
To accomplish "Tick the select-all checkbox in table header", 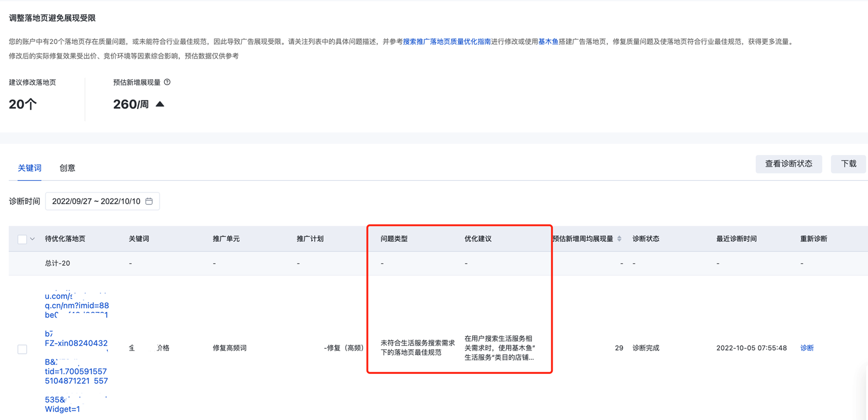I will [x=22, y=239].
